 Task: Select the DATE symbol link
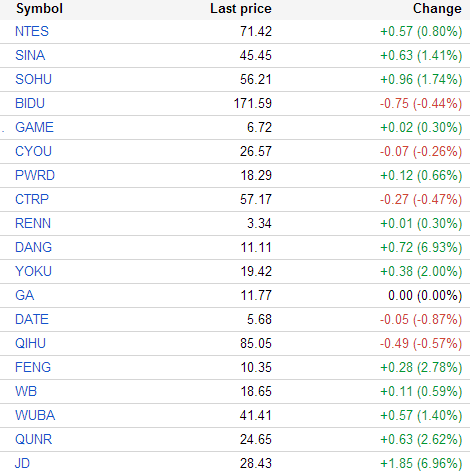tap(32, 319)
